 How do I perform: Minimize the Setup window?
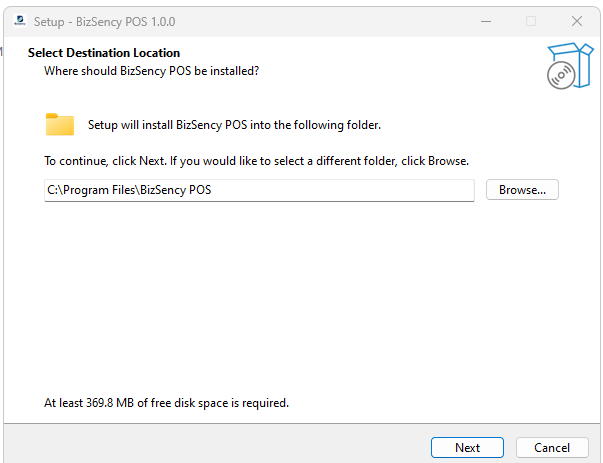[486, 21]
